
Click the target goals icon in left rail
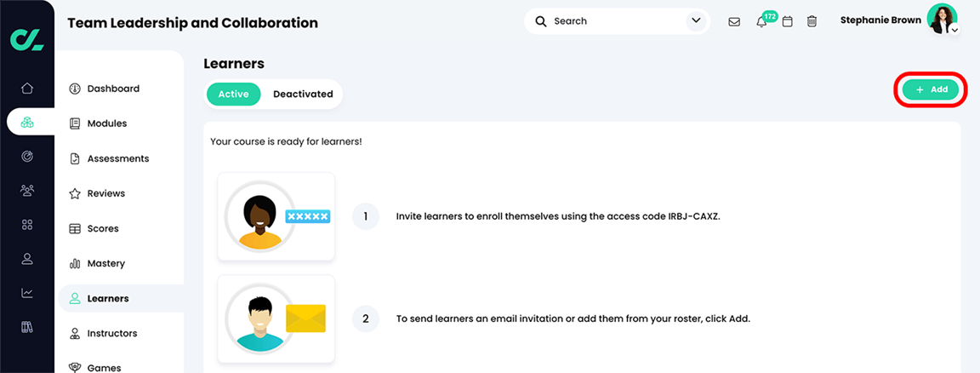27,157
